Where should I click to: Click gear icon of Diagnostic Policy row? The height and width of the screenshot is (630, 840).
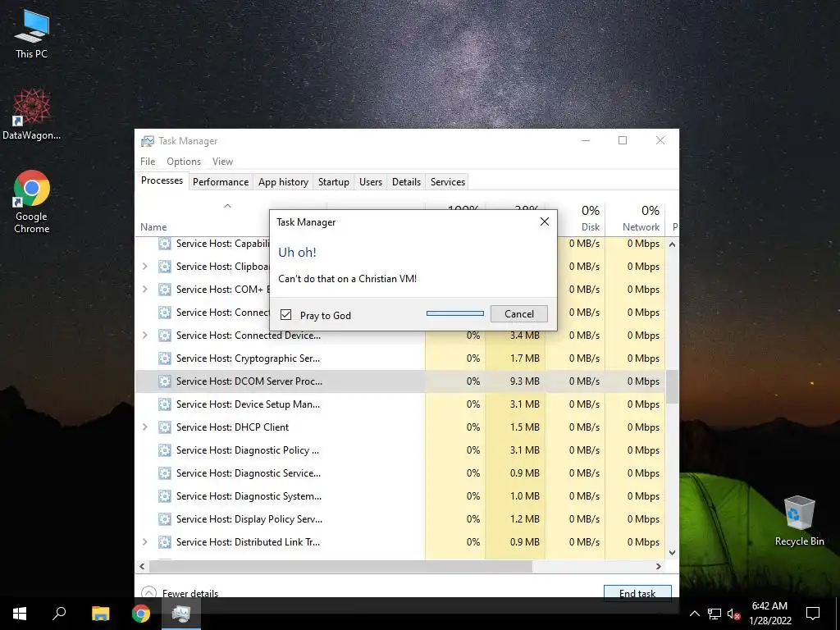[164, 450]
